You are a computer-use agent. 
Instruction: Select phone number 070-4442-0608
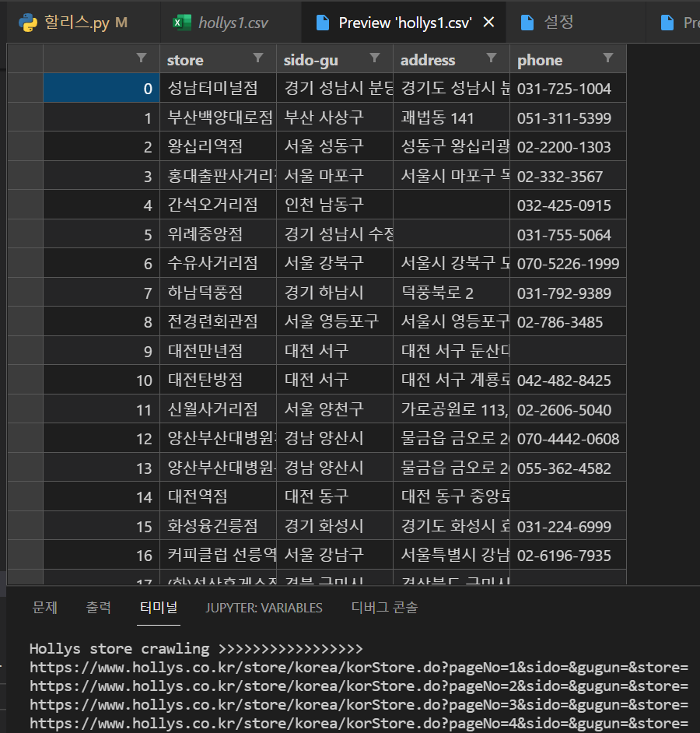pos(568,438)
